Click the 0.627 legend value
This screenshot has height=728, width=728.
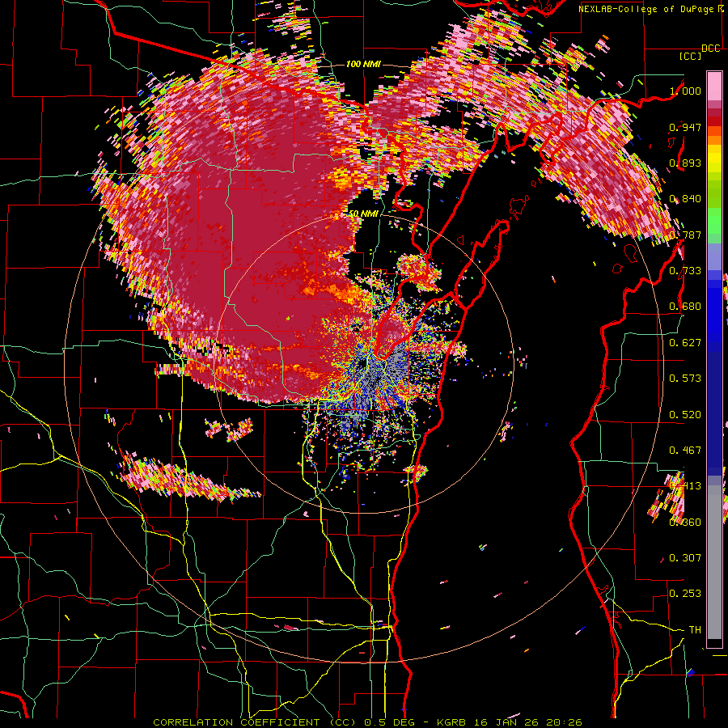pyautogui.click(x=685, y=343)
